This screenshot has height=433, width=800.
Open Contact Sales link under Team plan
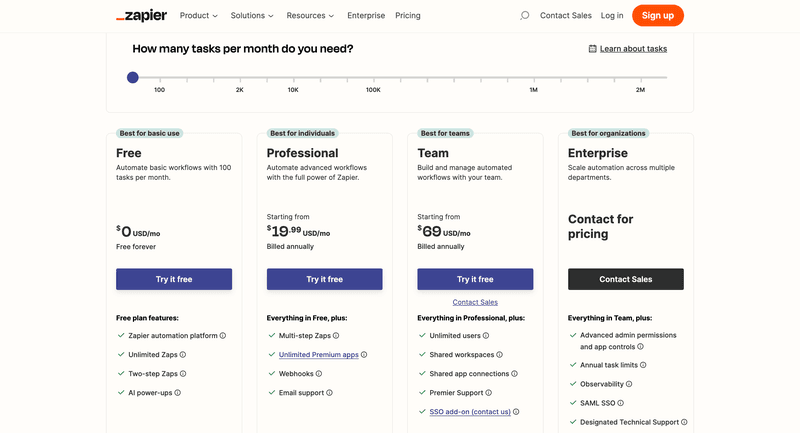(x=475, y=302)
